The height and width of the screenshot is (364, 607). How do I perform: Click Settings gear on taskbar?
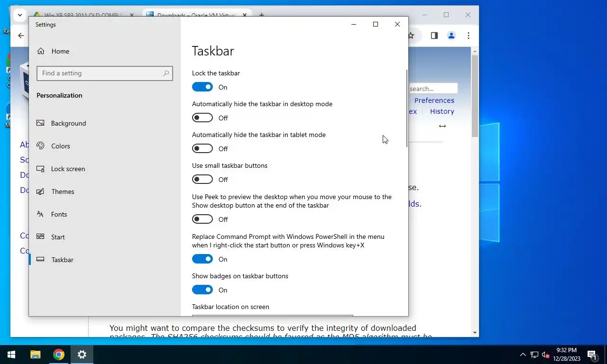(x=82, y=355)
